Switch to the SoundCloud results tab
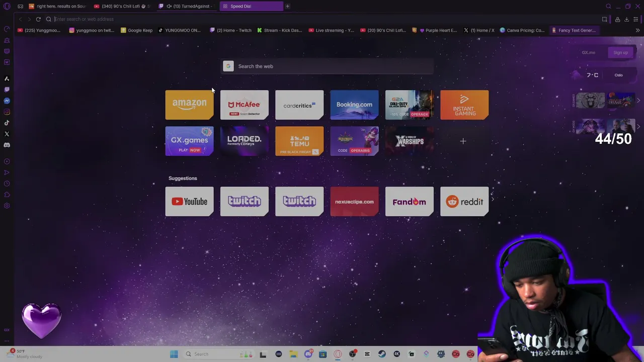Image resolution: width=644 pixels, height=362 pixels. (57, 7)
